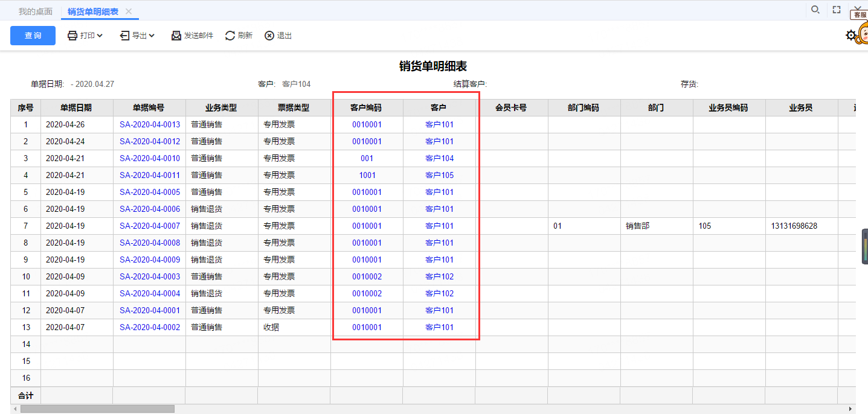Screen dimensions: 868x414
Task: Click customer code 1001 in row 4
Action: (367, 176)
